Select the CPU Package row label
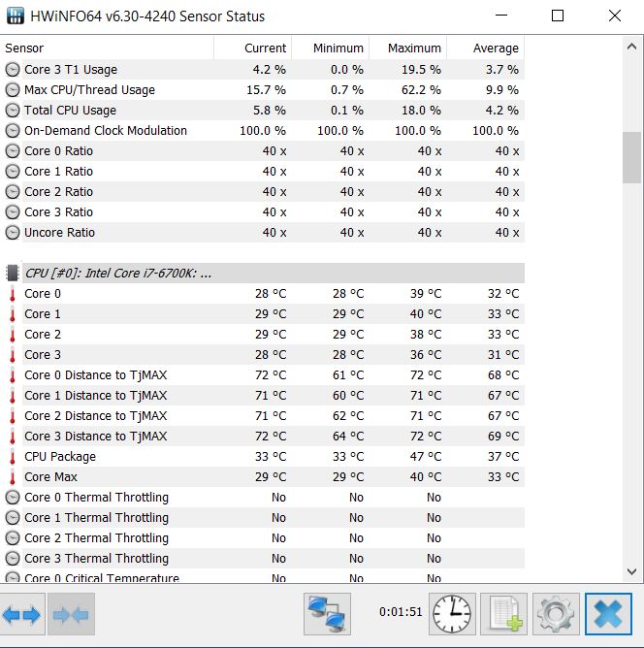Viewport: 644px width, 648px height. 60,456
